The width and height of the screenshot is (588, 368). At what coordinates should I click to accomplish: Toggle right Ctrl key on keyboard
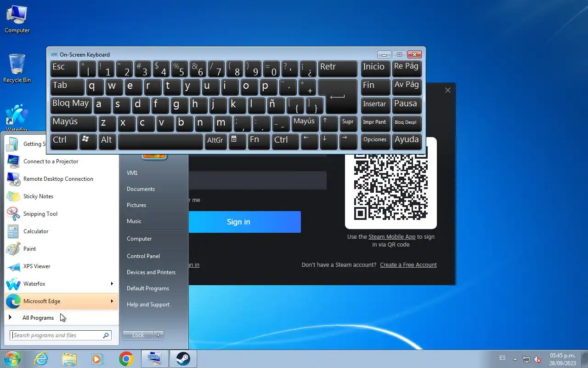[x=285, y=142]
